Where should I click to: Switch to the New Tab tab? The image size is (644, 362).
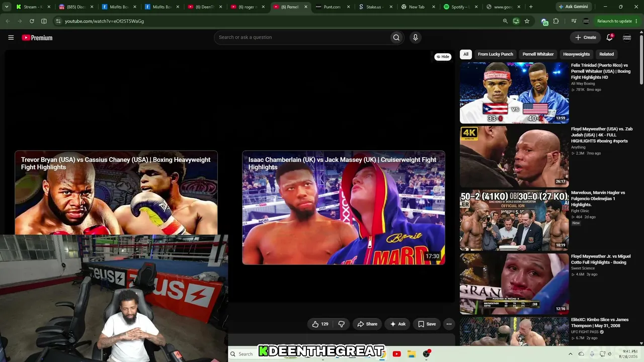tap(417, 7)
